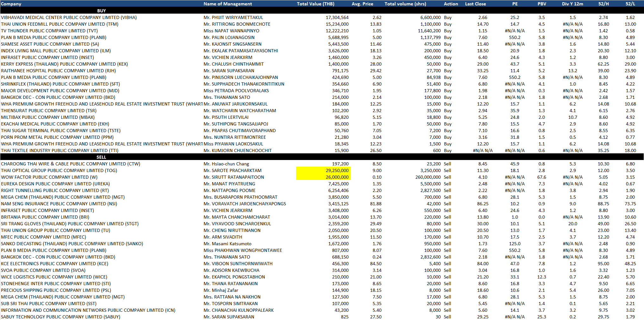The height and width of the screenshot is (320, 644).
Task: Click manager Mr. VORAVATCH JAROENCHAIYAPONGS
Action: [245, 204]
